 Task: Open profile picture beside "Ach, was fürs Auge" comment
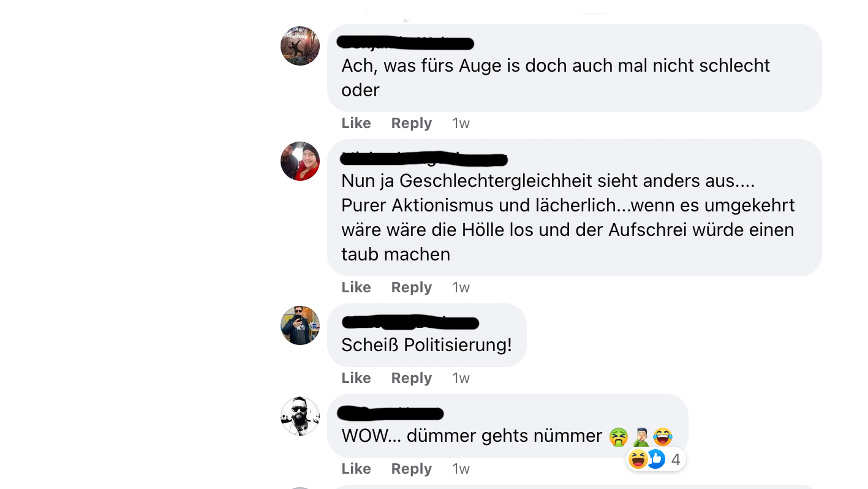tap(300, 46)
